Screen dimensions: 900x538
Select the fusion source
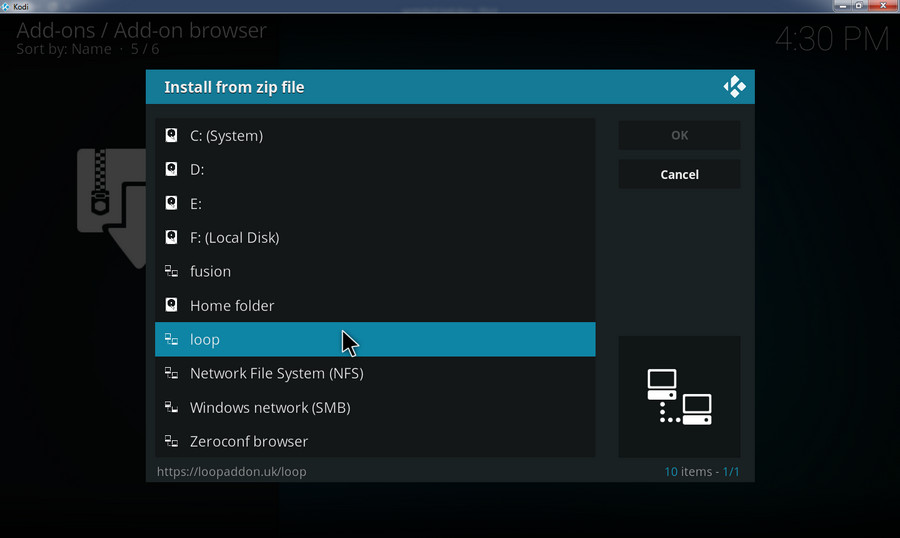click(375, 271)
